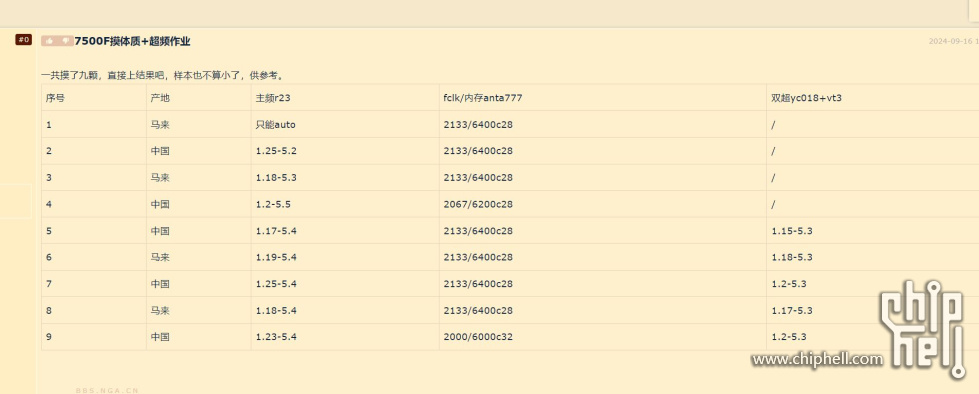Image resolution: width=979 pixels, height=394 pixels.
Task: Select the 主频r23 column header
Action: tap(345, 98)
